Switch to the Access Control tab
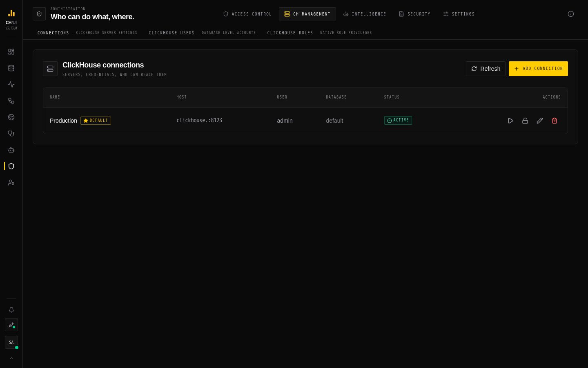This screenshot has width=588, height=368. [247, 14]
